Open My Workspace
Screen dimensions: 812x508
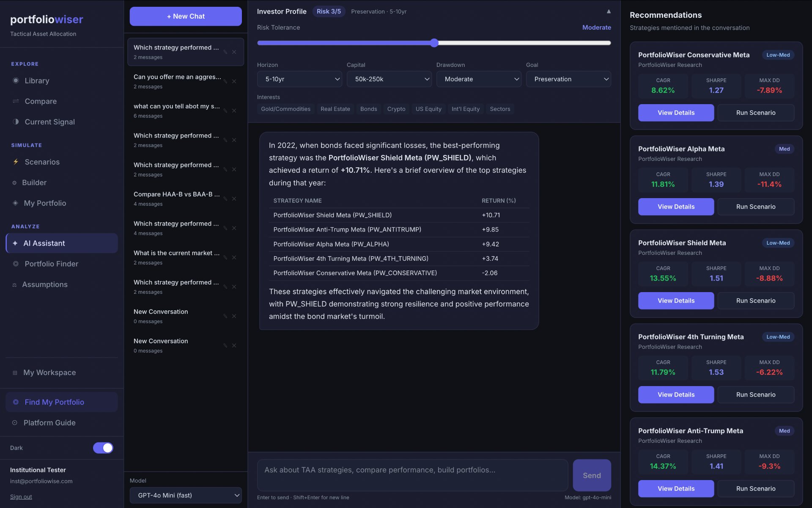click(x=62, y=373)
